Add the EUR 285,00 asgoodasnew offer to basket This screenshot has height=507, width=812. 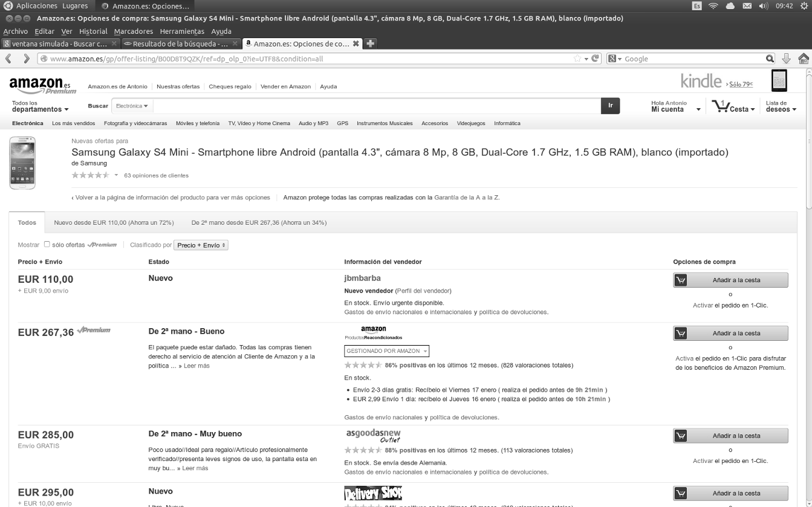pyautogui.click(x=730, y=436)
